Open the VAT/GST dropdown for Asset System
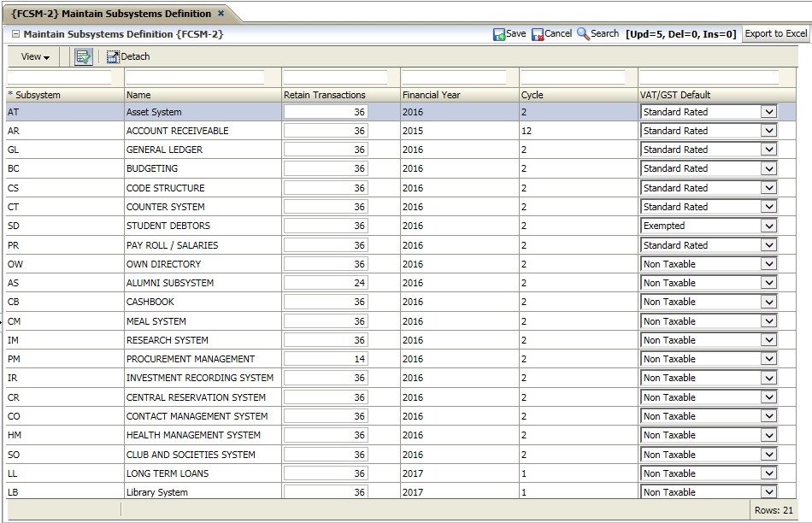This screenshot has height=523, width=812. (768, 111)
